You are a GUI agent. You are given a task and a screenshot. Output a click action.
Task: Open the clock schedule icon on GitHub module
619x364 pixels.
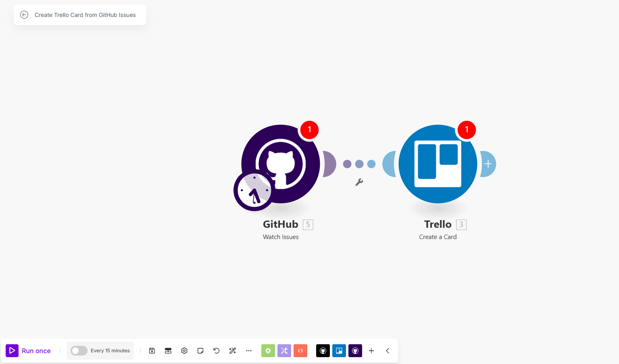pos(254,191)
